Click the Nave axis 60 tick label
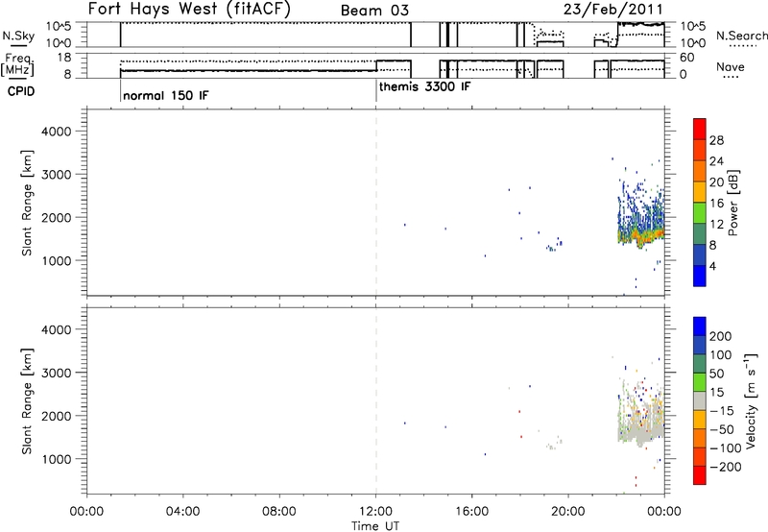 (x=687, y=58)
